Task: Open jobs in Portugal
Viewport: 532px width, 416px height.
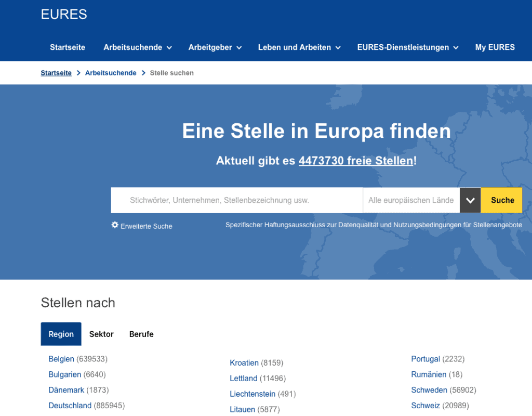Action: tap(425, 359)
